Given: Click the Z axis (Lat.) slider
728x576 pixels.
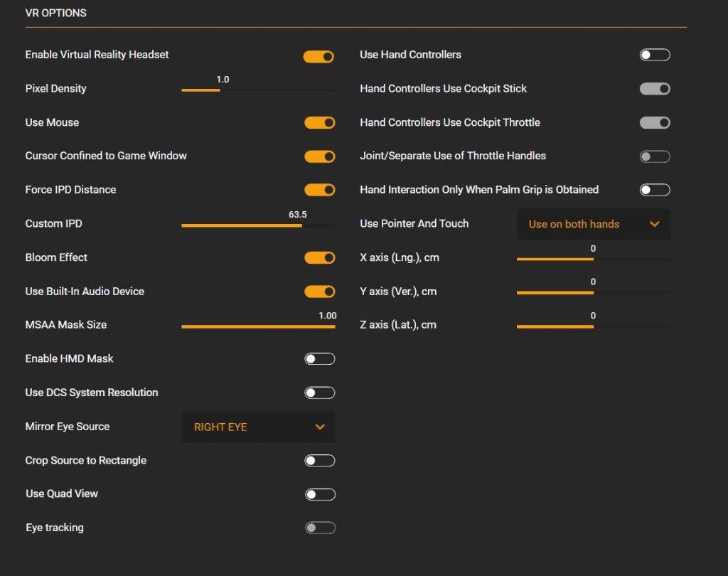Looking at the screenshot, I should (x=593, y=326).
